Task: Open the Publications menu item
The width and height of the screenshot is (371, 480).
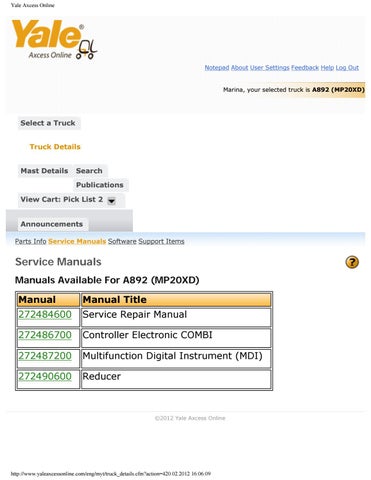Action: coord(100,185)
